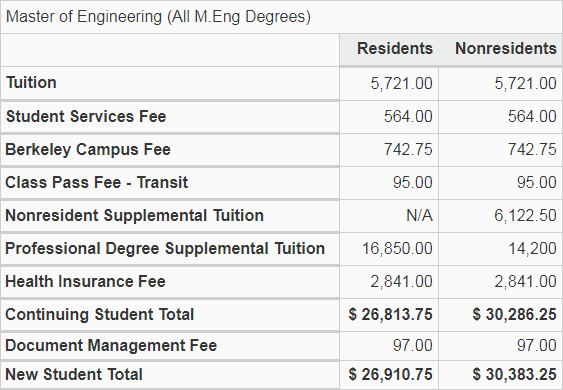Click the Master of Engineering table title
This screenshot has height=390, width=563.
pyautogui.click(x=158, y=17)
